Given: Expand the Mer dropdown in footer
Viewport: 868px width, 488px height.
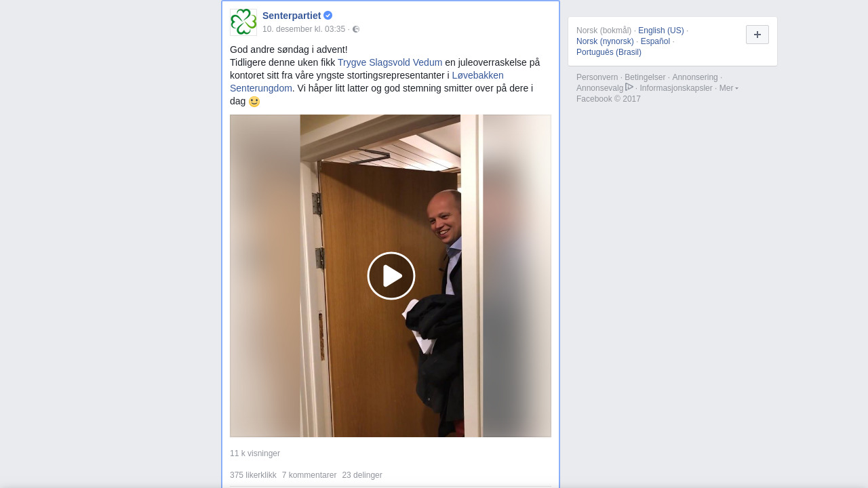Looking at the screenshot, I should tap(729, 88).
